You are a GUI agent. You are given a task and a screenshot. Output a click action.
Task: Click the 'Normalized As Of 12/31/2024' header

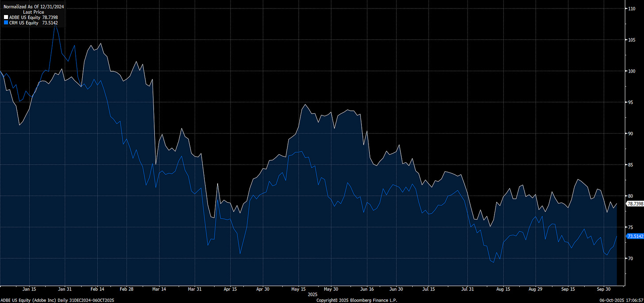(x=34, y=7)
